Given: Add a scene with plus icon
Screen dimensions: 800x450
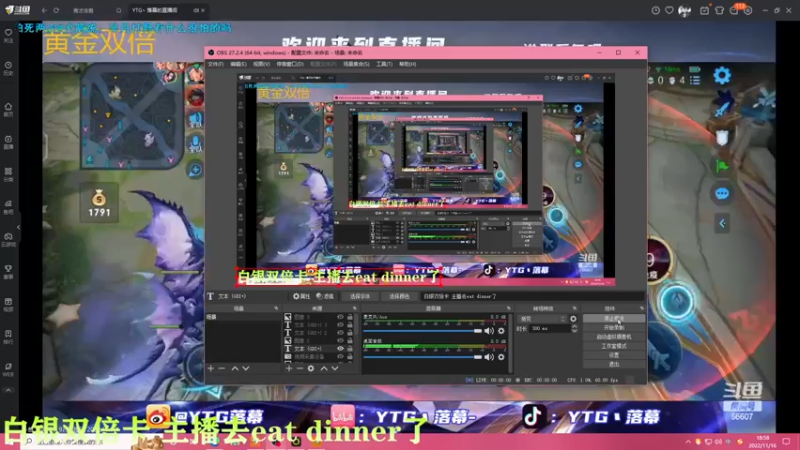Looking at the screenshot, I should coord(211,368).
